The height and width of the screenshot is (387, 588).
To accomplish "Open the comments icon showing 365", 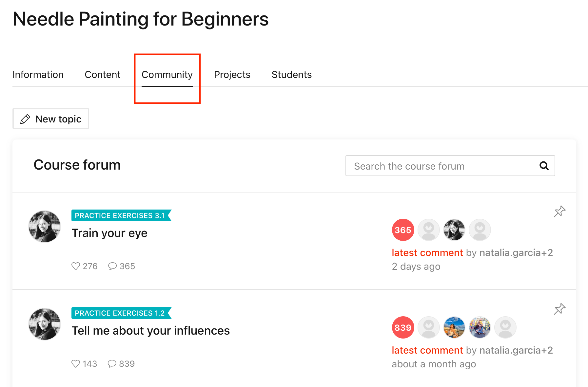I will click(112, 266).
